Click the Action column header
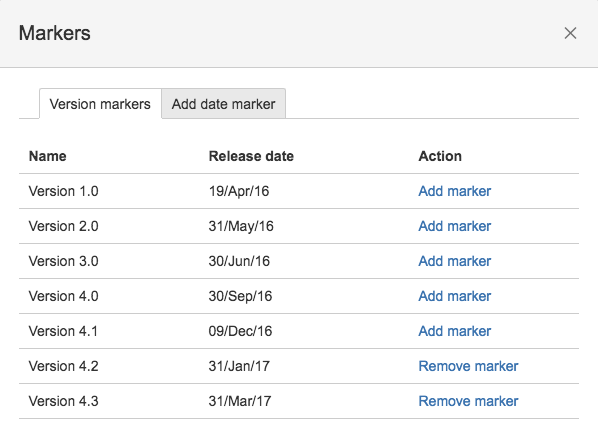This screenshot has width=598, height=437. click(440, 156)
